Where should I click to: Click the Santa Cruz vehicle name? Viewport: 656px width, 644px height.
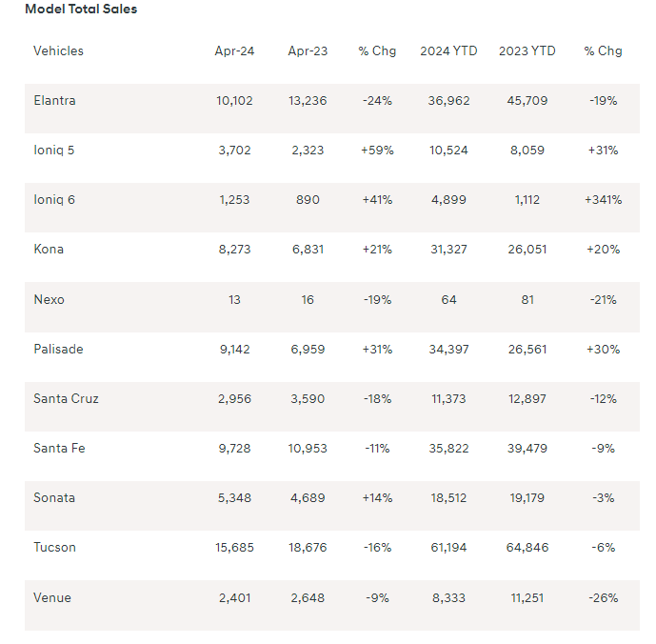coord(66,398)
